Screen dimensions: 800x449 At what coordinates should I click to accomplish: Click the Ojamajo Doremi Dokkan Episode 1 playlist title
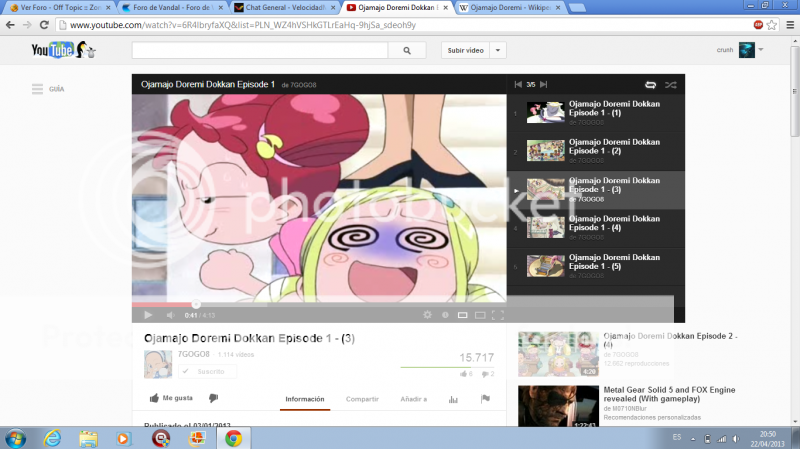pyautogui.click(x=208, y=84)
